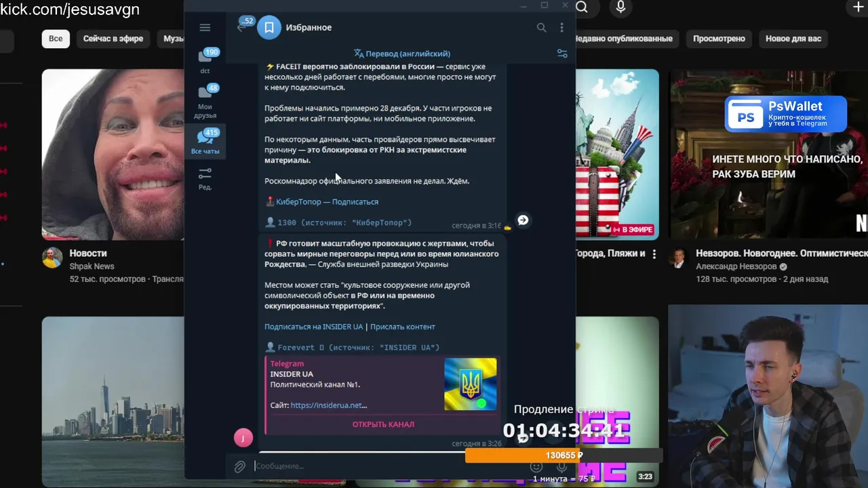Open the Statue of Liberty live thumbnail
The width and height of the screenshot is (868, 488).
tap(617, 155)
